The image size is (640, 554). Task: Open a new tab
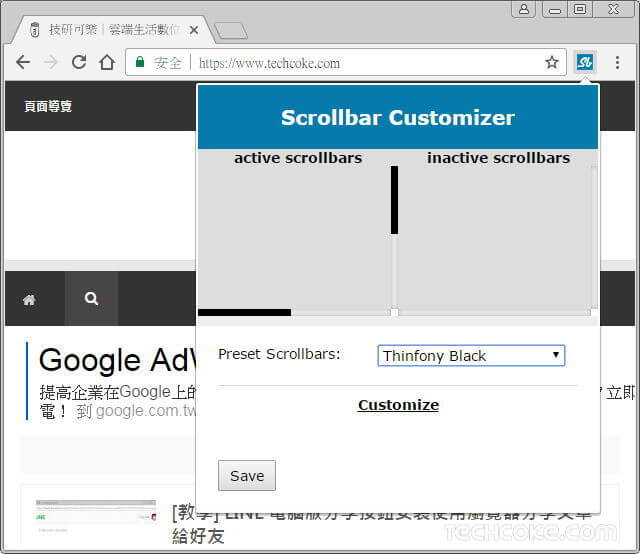(231, 31)
